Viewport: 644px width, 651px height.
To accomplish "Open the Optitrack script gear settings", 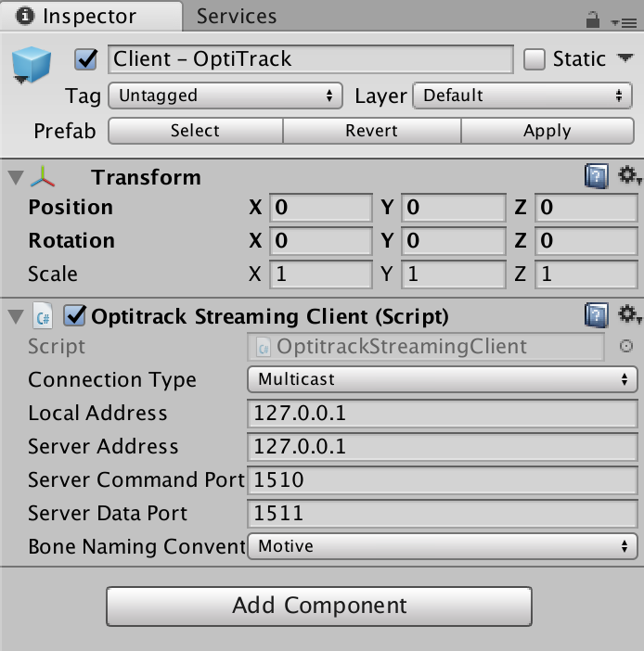I will (x=629, y=316).
